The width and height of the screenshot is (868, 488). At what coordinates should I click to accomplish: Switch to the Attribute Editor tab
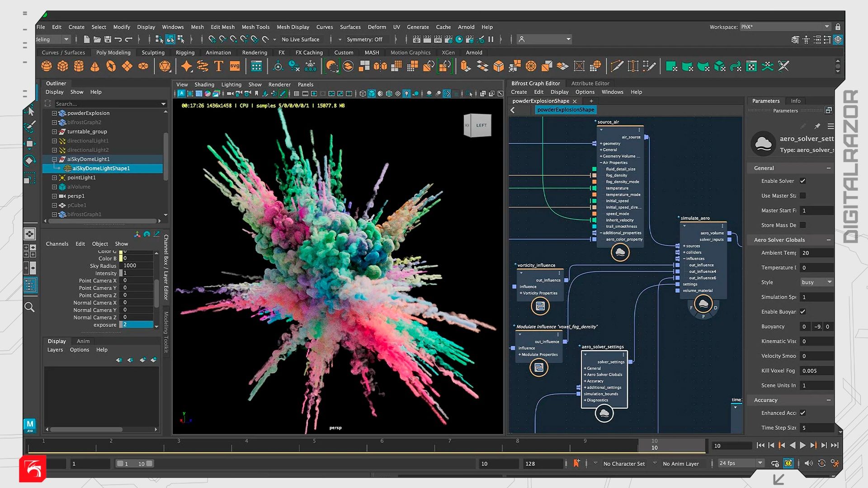click(590, 83)
